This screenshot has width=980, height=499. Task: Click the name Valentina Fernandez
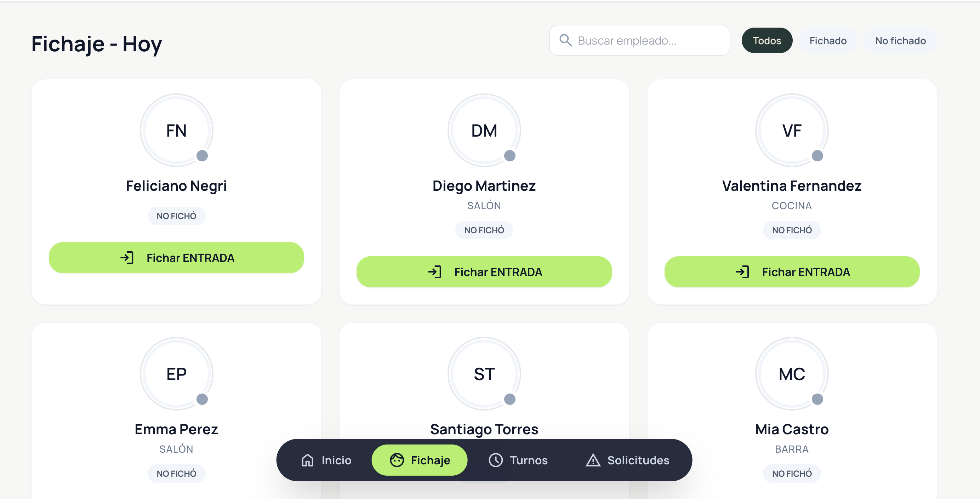(x=792, y=186)
